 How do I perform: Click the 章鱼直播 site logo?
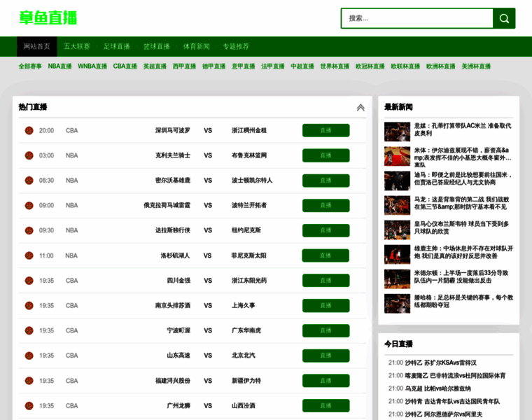tap(48, 18)
